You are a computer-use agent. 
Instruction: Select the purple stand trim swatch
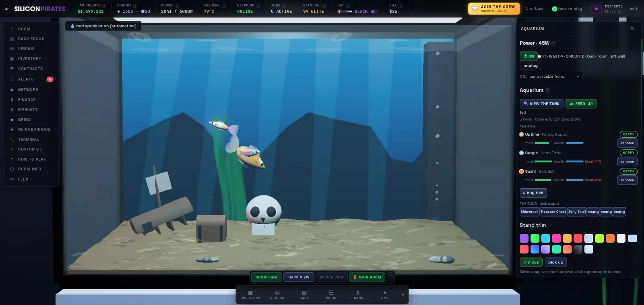point(524,238)
